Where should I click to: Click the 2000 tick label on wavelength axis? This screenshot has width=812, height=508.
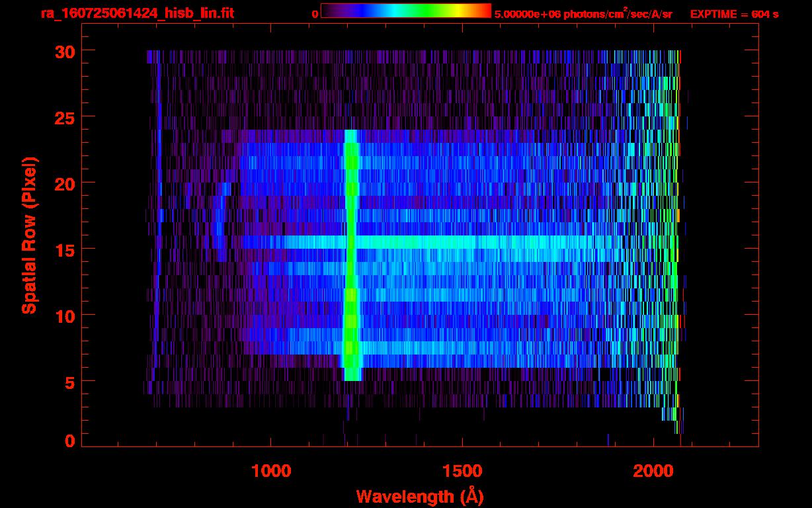tap(653, 470)
